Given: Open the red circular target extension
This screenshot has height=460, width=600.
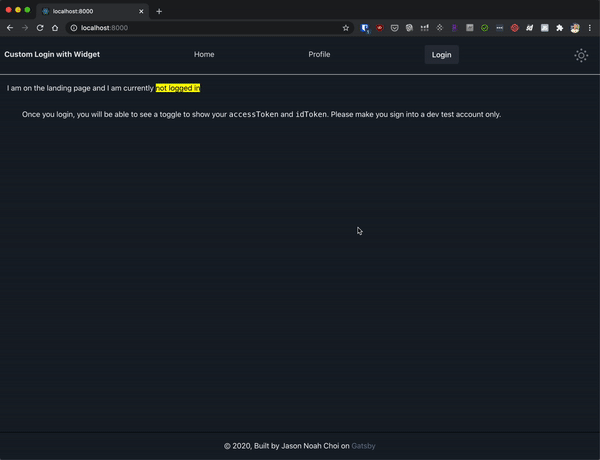Looking at the screenshot, I should (515, 28).
